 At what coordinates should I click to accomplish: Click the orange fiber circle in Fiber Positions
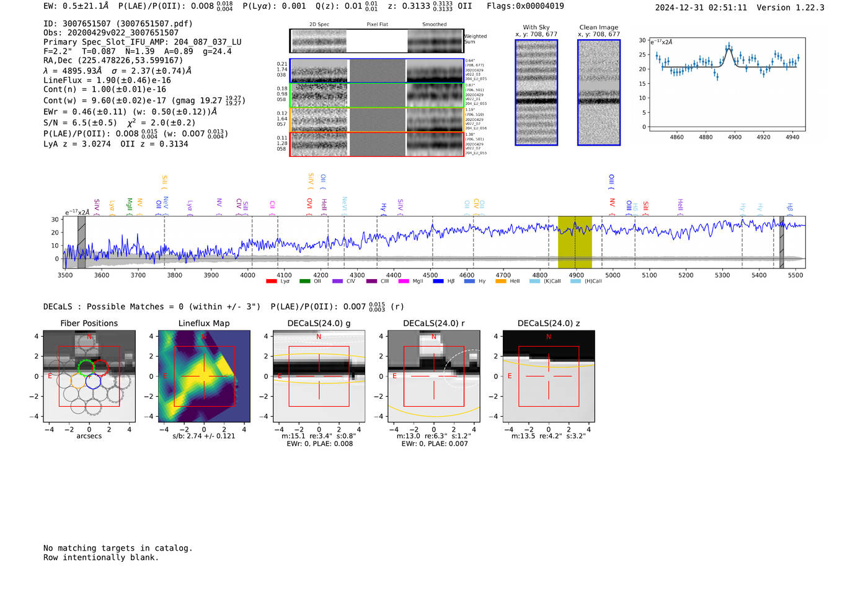tap(78, 381)
